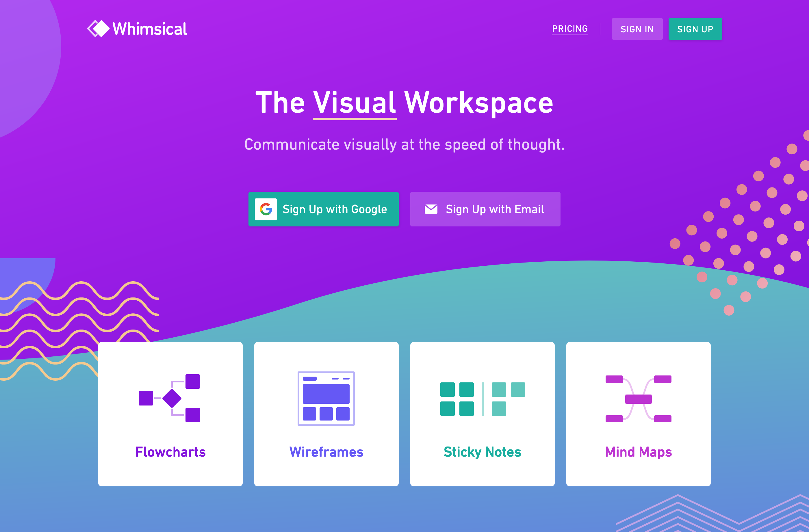Open the Wireframes label link
This screenshot has height=532, width=809.
(326, 452)
